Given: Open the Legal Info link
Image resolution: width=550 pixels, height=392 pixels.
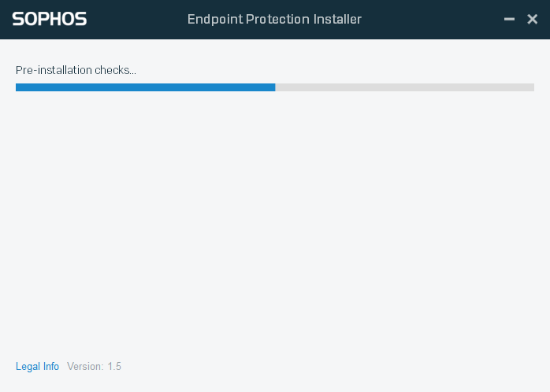Looking at the screenshot, I should (x=37, y=367).
